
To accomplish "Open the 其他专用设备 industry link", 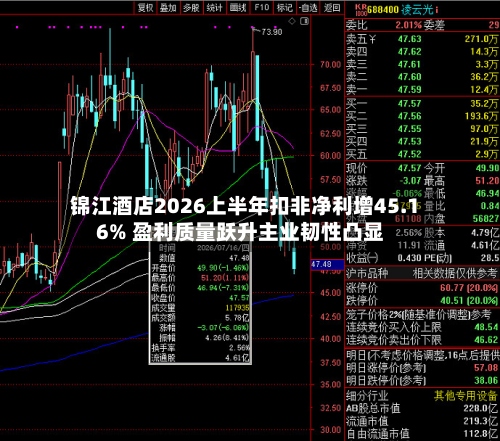I will point(466,396).
